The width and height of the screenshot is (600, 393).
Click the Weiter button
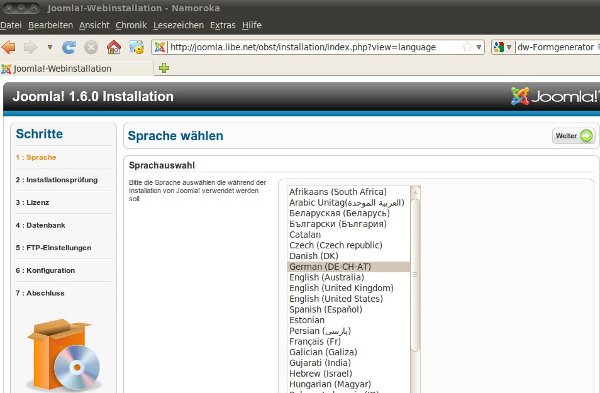[574, 136]
